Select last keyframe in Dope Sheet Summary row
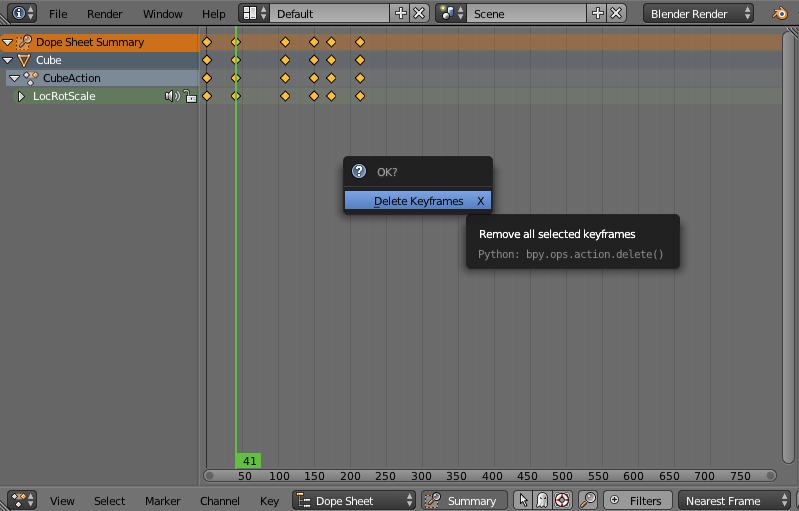Image resolution: width=799 pixels, height=511 pixels. tap(360, 42)
